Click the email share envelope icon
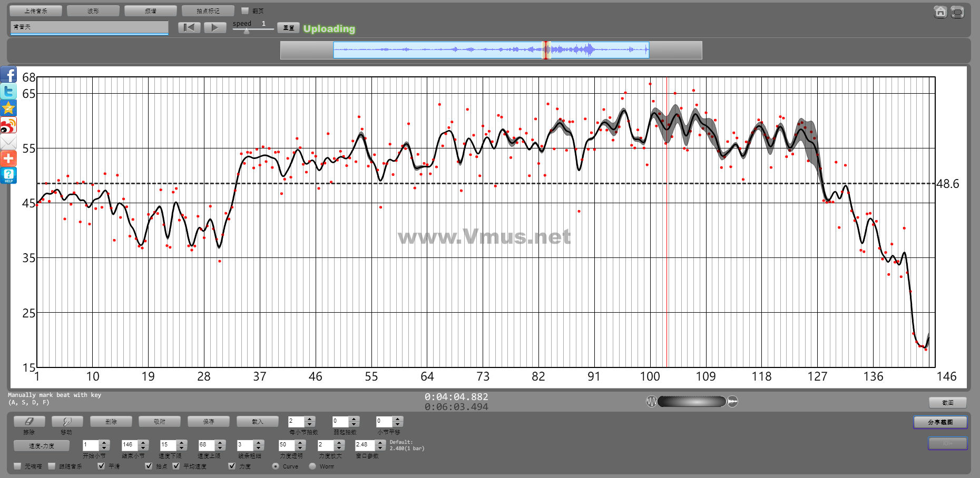This screenshot has width=980, height=478. (x=8, y=142)
